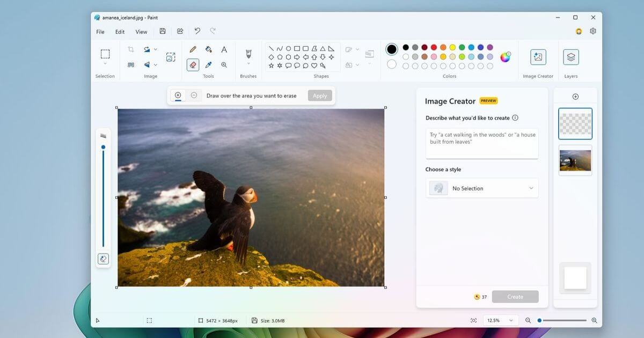Viewport: 644px width, 338px height.
Task: Toggle the Layers panel icon
Action: click(x=571, y=57)
